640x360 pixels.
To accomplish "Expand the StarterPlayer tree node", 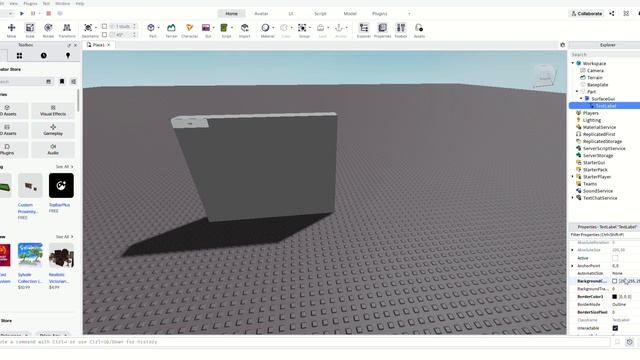I will tap(573, 177).
